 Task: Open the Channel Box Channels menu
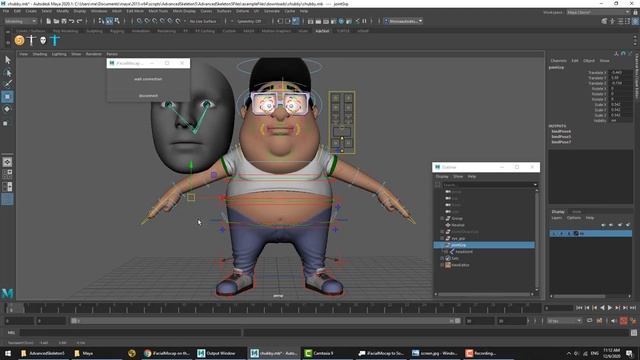[558, 60]
